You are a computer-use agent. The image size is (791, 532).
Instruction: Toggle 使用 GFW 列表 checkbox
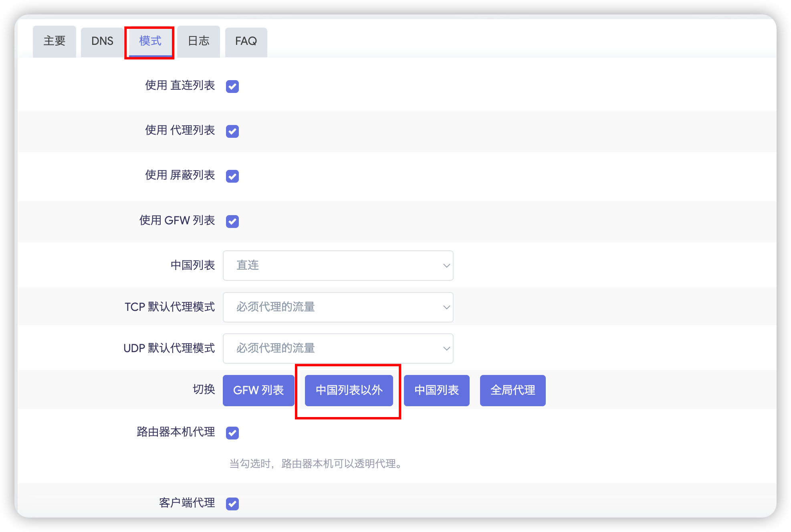(232, 221)
